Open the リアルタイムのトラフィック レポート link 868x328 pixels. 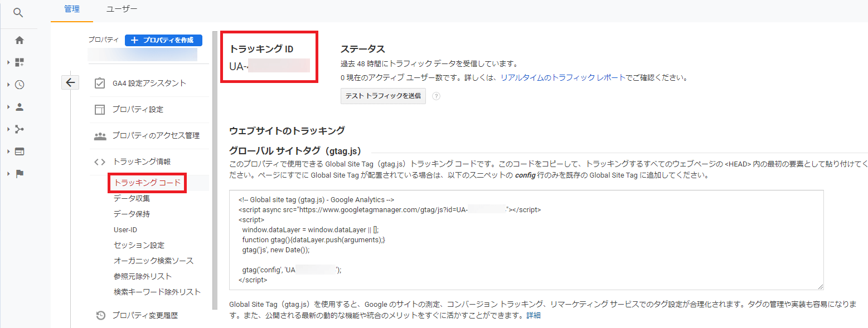pyautogui.click(x=562, y=77)
